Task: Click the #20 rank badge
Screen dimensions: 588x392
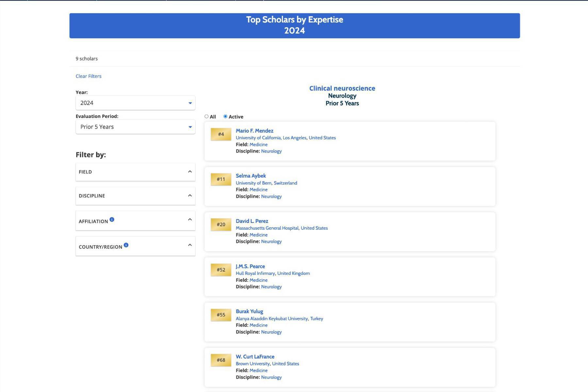Action: click(221, 224)
